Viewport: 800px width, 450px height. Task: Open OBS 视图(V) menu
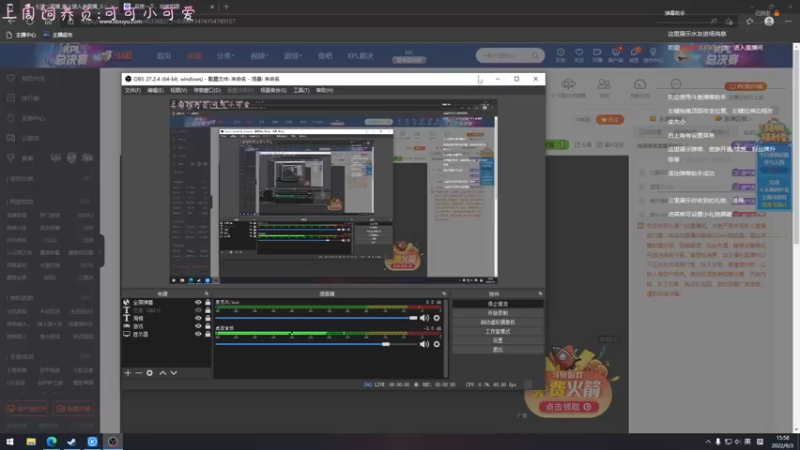point(178,90)
